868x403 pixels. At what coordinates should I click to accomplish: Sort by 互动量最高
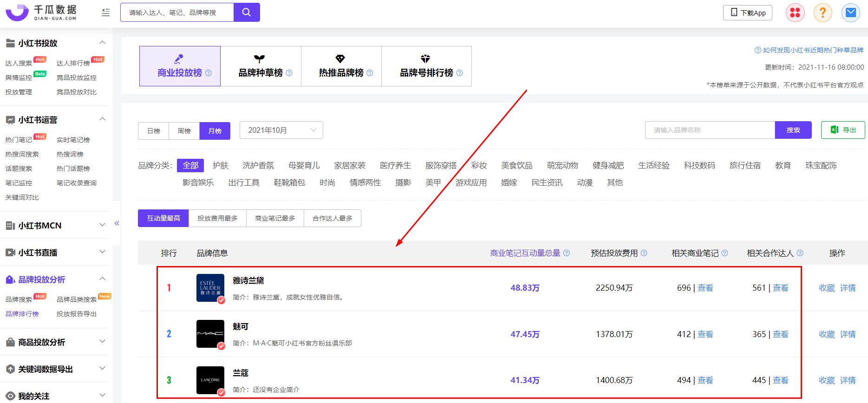(163, 218)
